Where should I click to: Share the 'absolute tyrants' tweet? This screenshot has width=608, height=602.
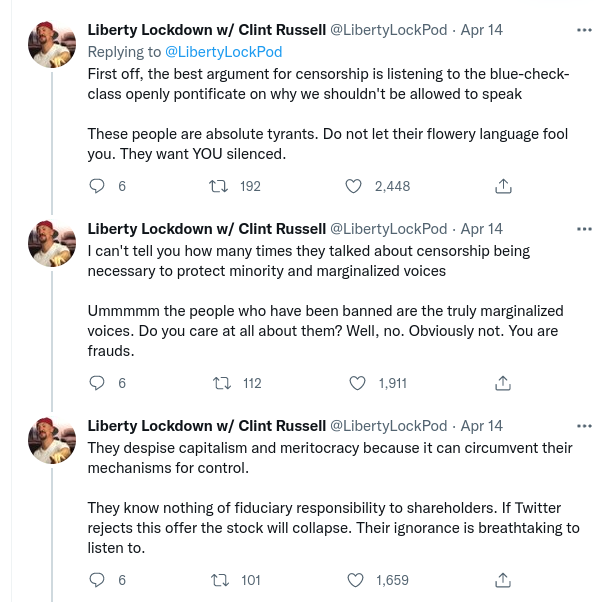click(x=504, y=186)
